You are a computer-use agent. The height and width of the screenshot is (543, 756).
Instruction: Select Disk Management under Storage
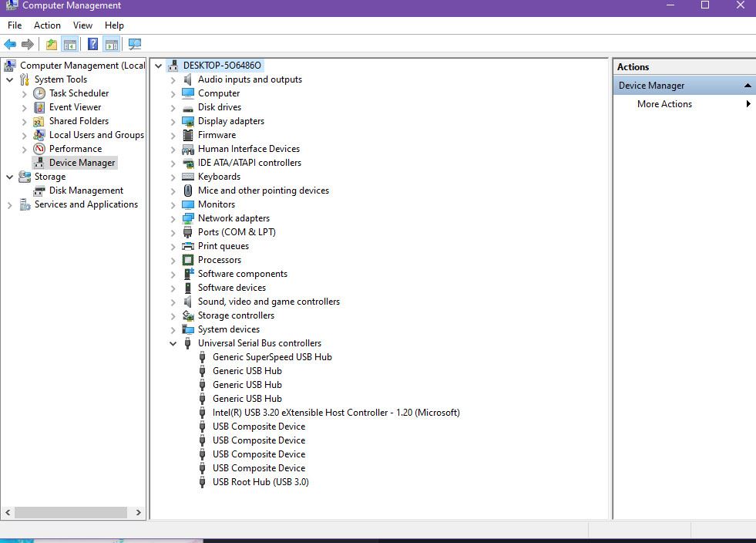[86, 191]
